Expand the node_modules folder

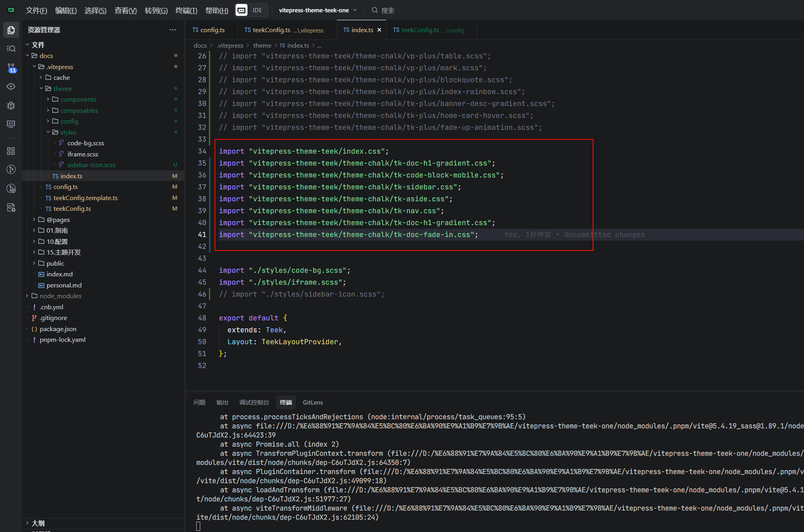pos(60,296)
